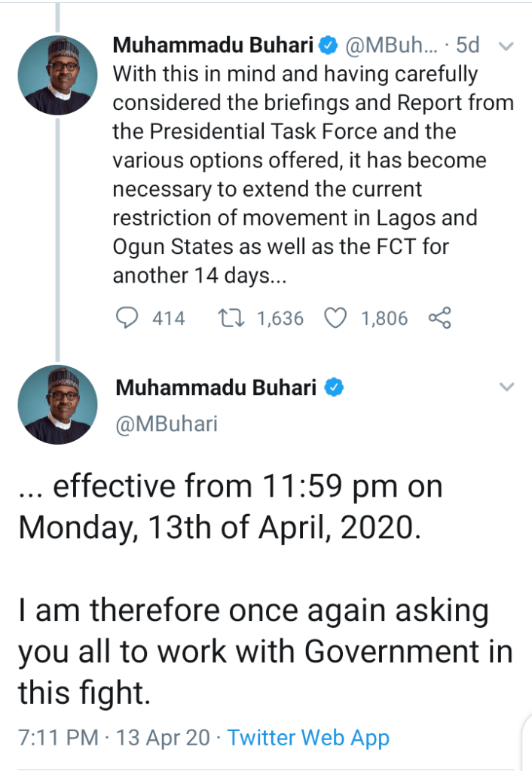The image size is (532, 771).
Task: Click the verified badge beside the lower Muhammadu Buhari name
Action: [335, 388]
